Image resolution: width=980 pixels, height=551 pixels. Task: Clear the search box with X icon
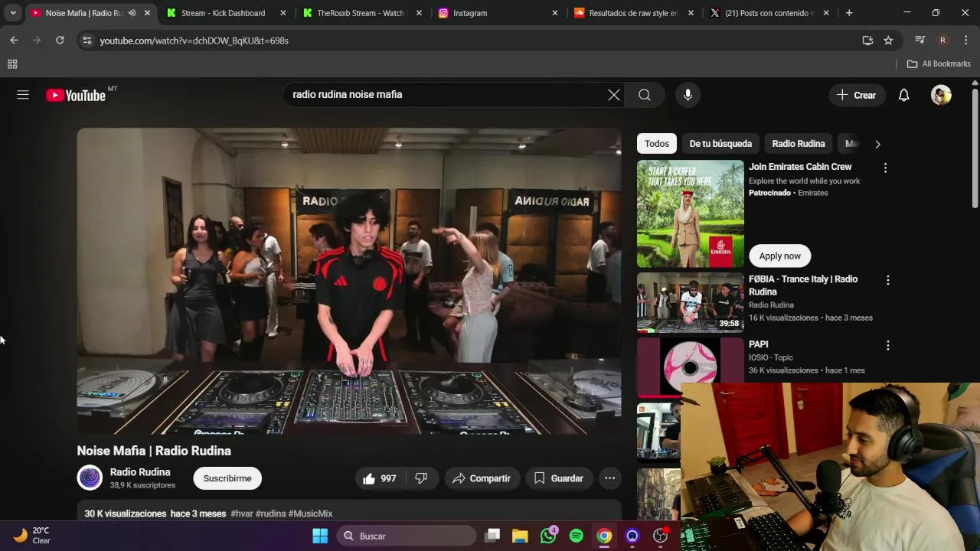(614, 95)
